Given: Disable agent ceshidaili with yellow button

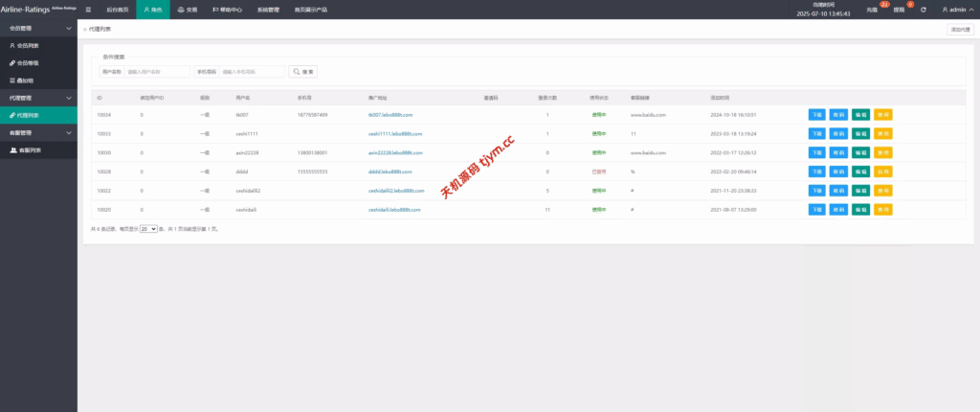Looking at the screenshot, I should point(882,209).
